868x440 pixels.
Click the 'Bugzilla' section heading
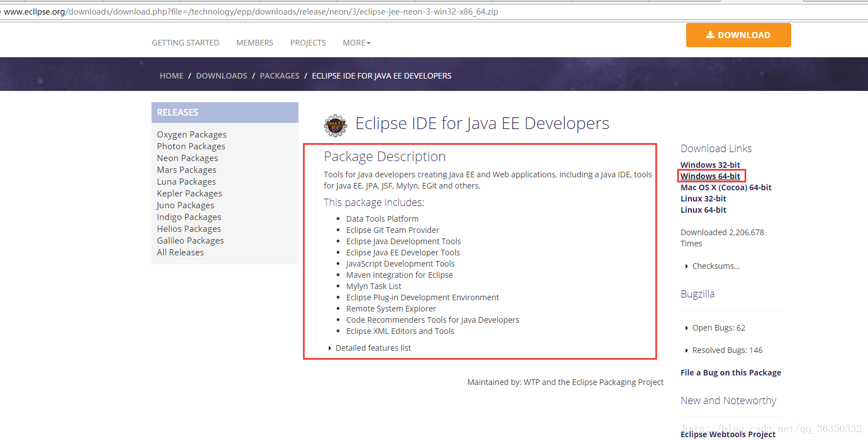pyautogui.click(x=697, y=294)
